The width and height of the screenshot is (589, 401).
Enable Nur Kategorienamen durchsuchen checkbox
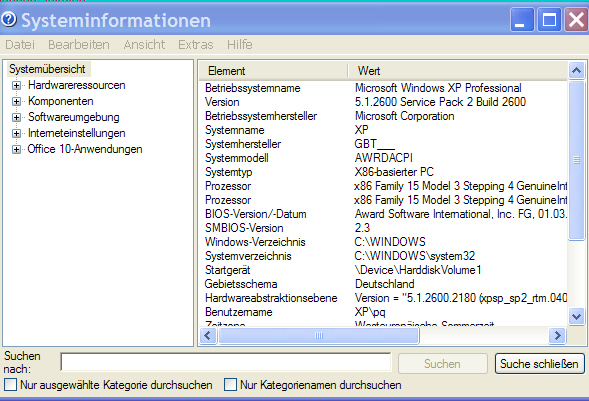[x=230, y=385]
